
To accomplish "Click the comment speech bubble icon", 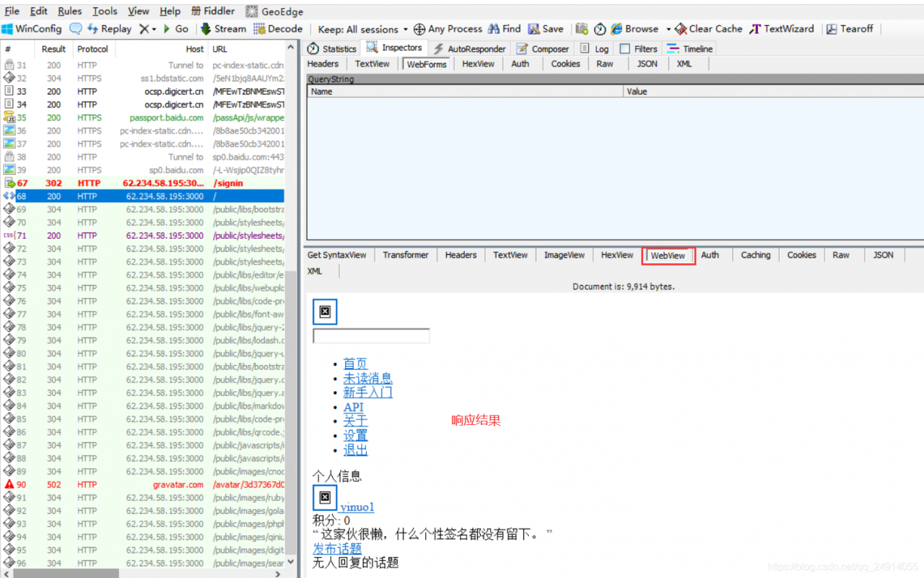I will coord(76,29).
